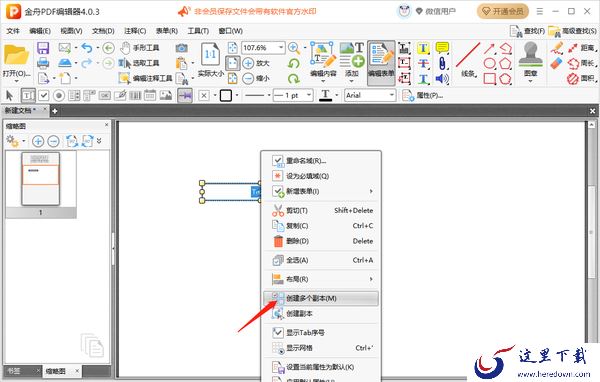Click the 图章 stamp tool
The image size is (600, 382).
click(x=530, y=60)
